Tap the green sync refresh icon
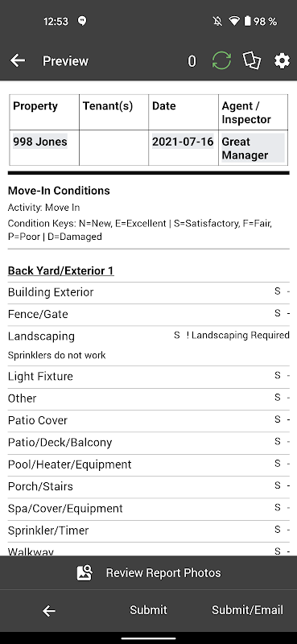Viewport: 297px width, 644px height. [x=221, y=61]
